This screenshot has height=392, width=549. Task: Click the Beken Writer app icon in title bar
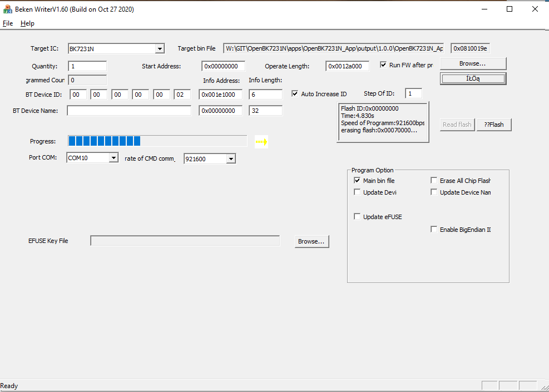click(x=8, y=9)
